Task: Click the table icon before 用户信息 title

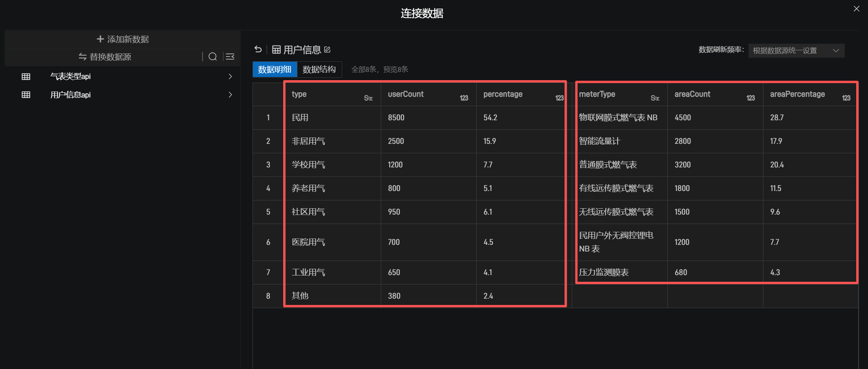Action: 276,50
